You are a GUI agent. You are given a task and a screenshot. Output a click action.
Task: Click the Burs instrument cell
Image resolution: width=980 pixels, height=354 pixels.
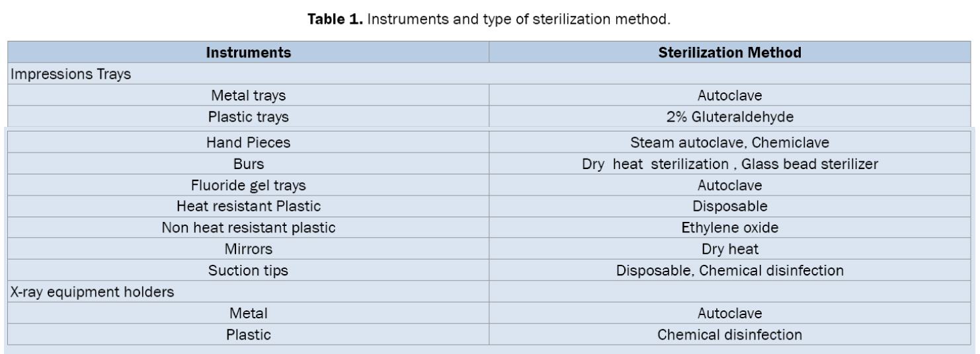click(249, 163)
